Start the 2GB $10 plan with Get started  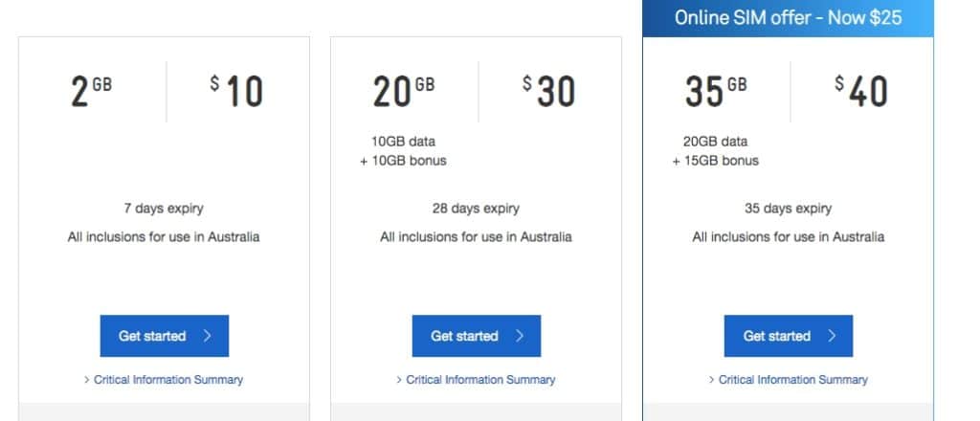click(165, 336)
